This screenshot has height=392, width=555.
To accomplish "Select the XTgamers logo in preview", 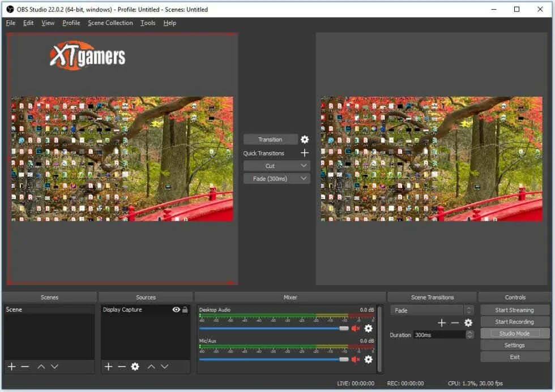I will click(x=87, y=56).
